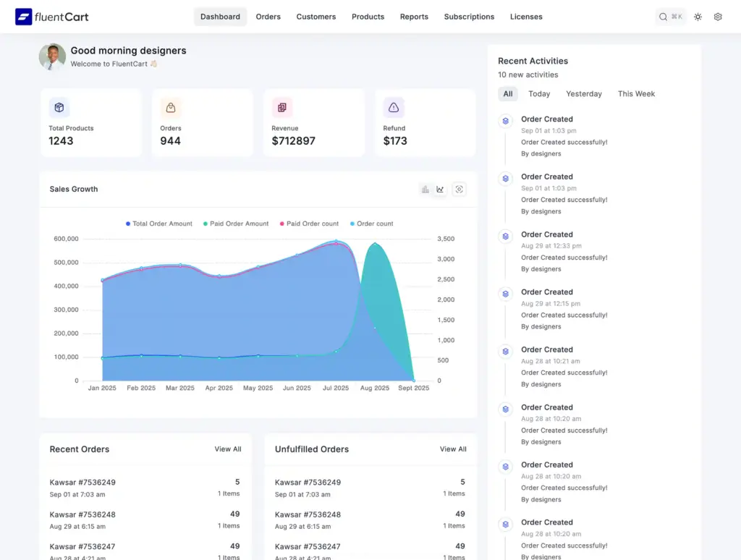Open the Products menu
The image size is (741, 560).
coord(368,17)
